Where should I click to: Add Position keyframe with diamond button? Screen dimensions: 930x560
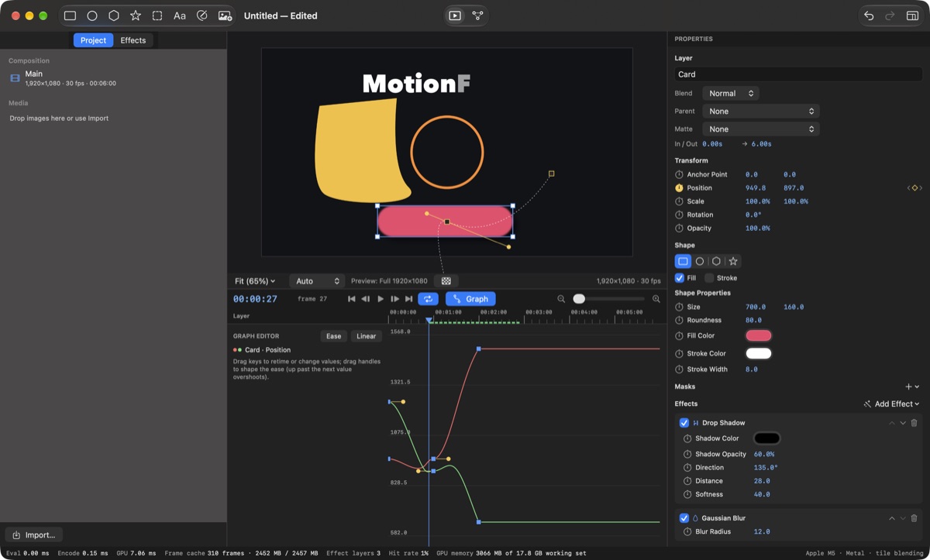pyautogui.click(x=914, y=188)
